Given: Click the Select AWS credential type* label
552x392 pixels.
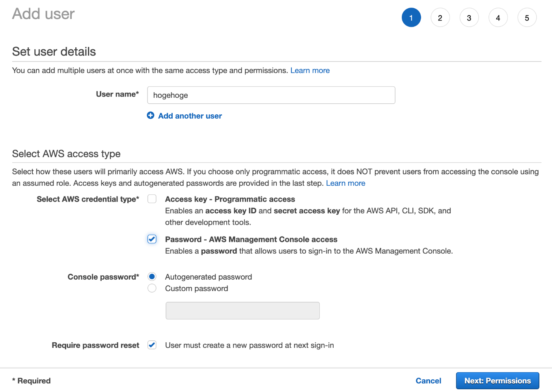Looking at the screenshot, I should click(x=88, y=199).
